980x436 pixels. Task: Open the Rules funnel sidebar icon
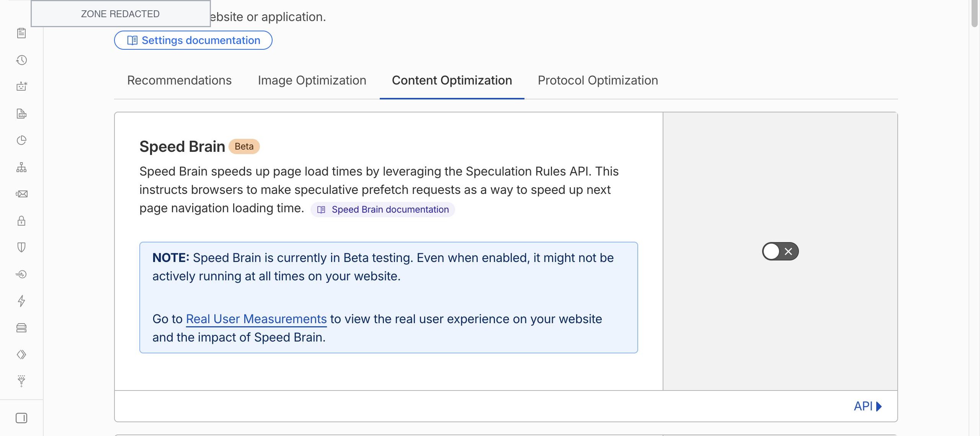tap(21, 381)
